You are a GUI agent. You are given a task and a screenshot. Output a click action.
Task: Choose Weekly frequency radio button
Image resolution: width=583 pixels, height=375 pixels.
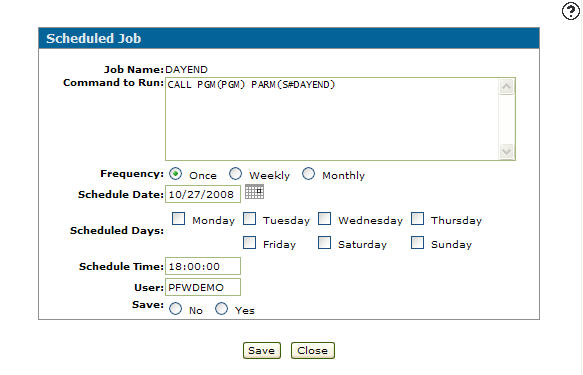(235, 174)
